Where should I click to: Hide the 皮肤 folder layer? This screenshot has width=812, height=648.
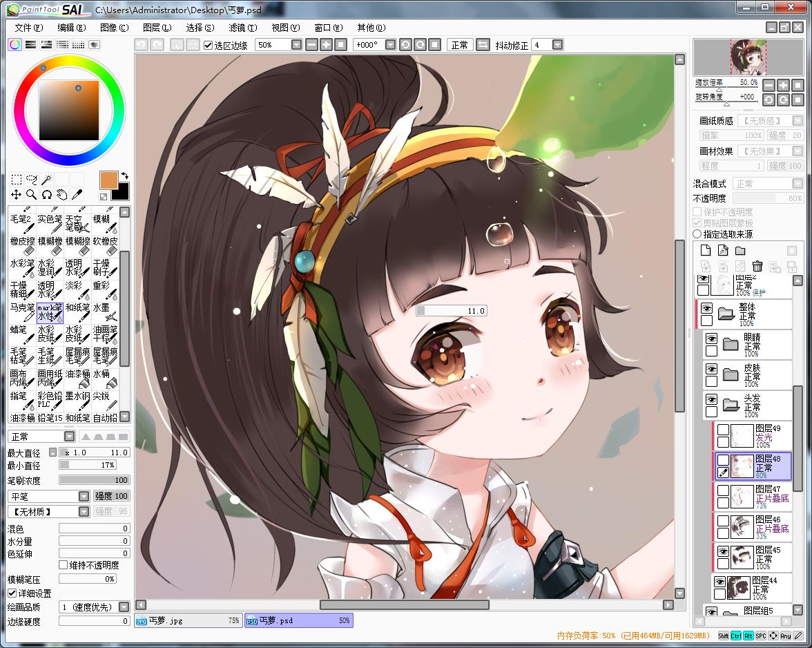(711, 370)
